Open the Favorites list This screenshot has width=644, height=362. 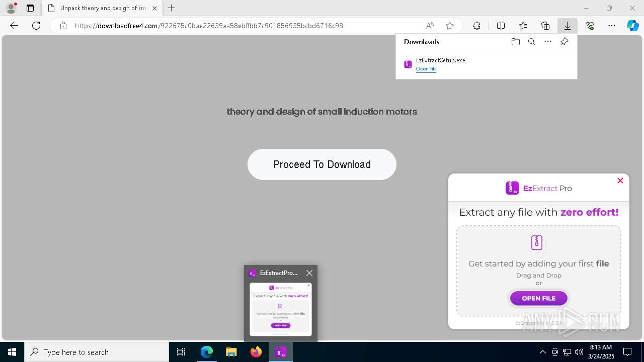tap(523, 26)
